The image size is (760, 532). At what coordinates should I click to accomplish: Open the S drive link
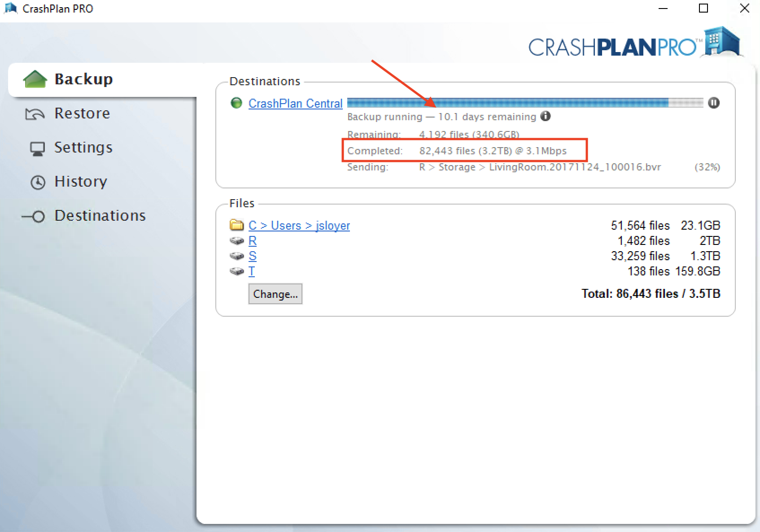pos(253,256)
